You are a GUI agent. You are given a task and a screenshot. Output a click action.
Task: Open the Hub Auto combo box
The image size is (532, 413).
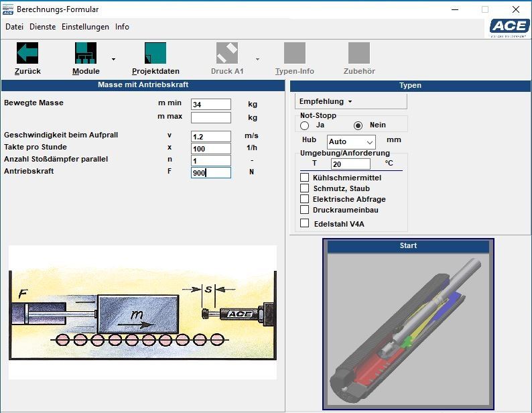click(352, 142)
